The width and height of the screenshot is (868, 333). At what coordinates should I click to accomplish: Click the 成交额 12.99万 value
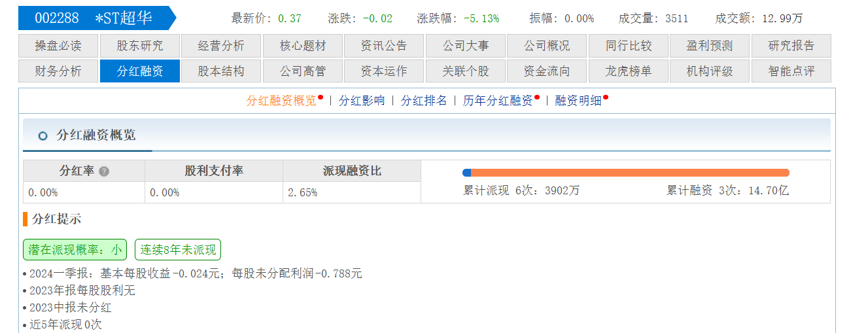coord(782,19)
